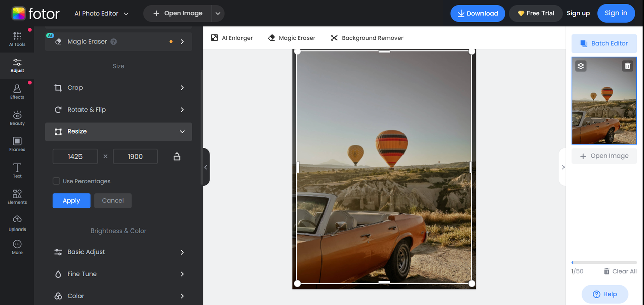Open the Beauty sidebar panel

click(x=17, y=118)
